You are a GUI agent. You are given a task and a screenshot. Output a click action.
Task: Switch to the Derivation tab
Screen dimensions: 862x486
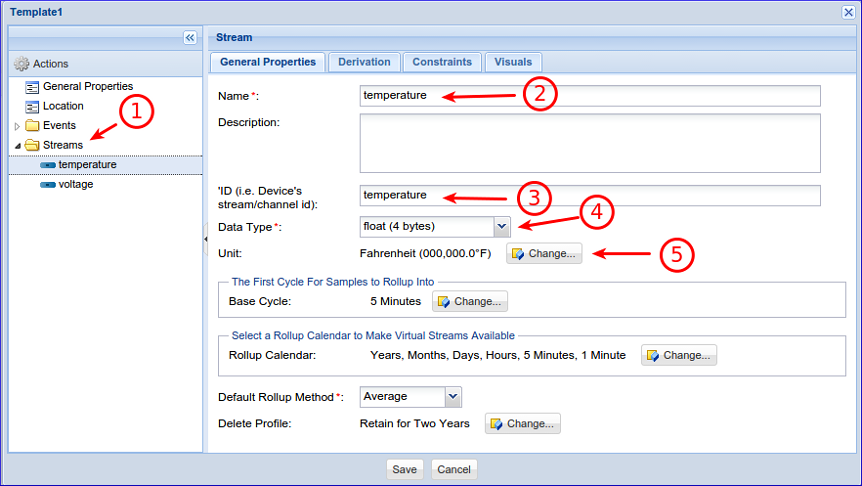coord(364,62)
